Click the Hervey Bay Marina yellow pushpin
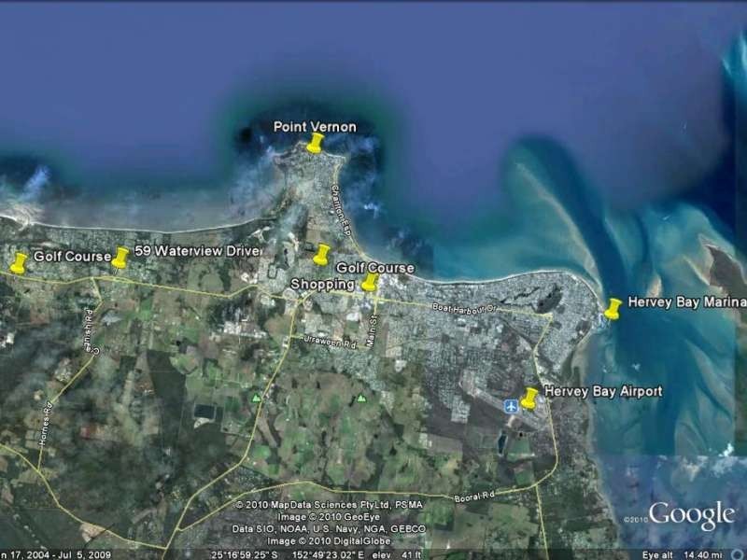This screenshot has height=560, width=747. pyautogui.click(x=614, y=308)
